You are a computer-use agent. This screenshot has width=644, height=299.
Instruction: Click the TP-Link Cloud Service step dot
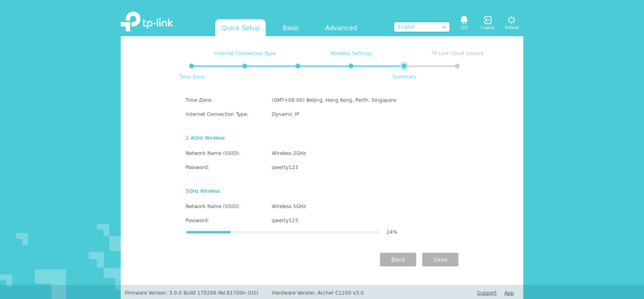click(x=457, y=65)
